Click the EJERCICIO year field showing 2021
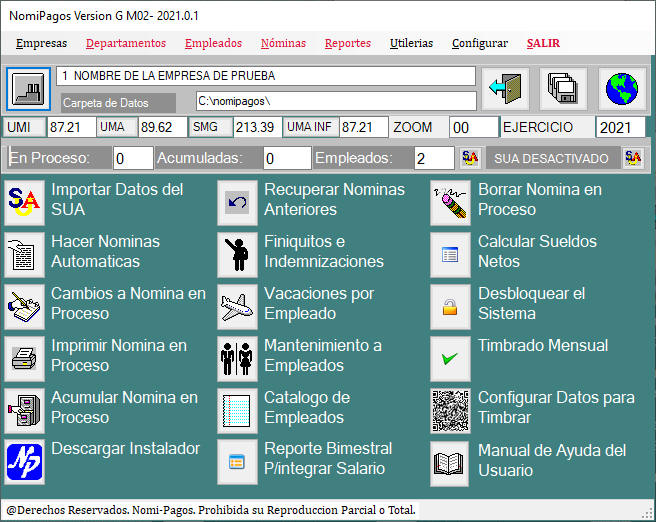The image size is (656, 522). coord(620,127)
